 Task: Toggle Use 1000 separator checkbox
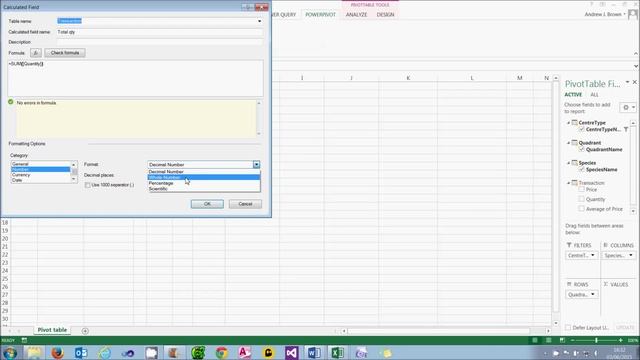(x=87, y=185)
